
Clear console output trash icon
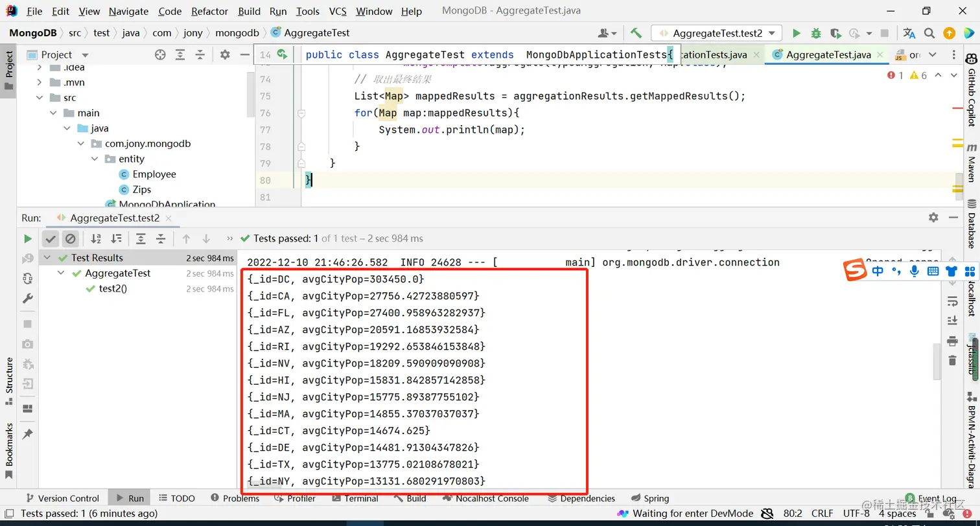pos(952,360)
